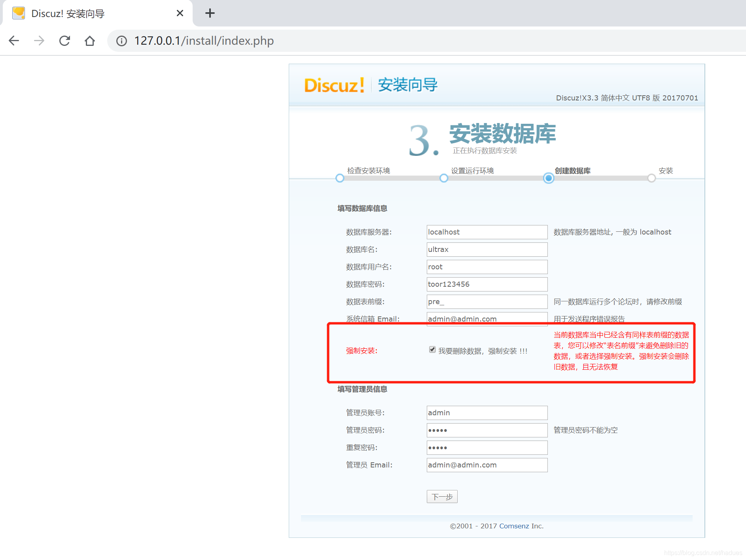Click the Discuz! logo in header
The height and width of the screenshot is (560, 746).
pyautogui.click(x=334, y=85)
